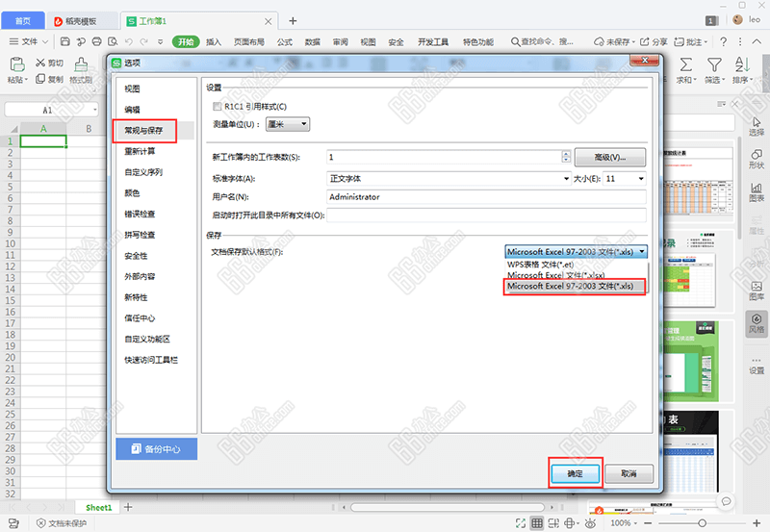Screen dimensions: 770x532
Task: Open the Shapes (形状) sidebar icon
Action: (x=757, y=155)
